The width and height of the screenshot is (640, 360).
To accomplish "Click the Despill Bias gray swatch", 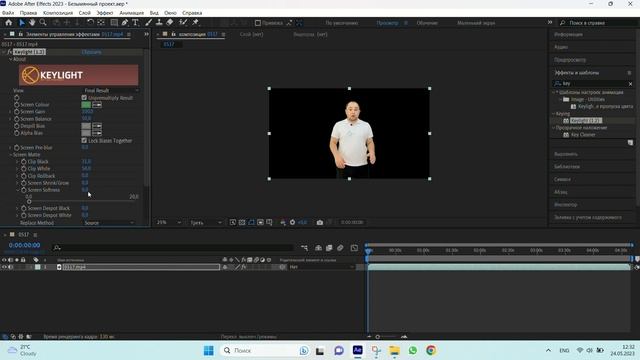I will click(x=86, y=126).
